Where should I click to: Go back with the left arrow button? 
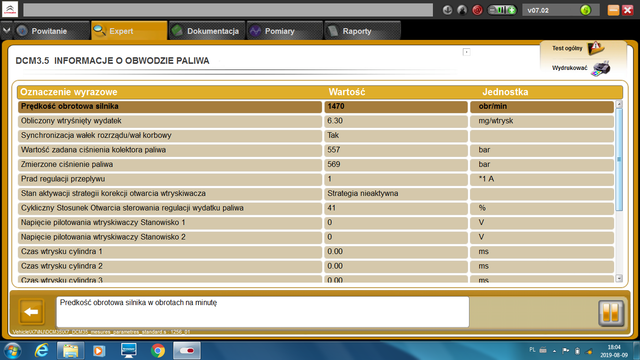31,312
